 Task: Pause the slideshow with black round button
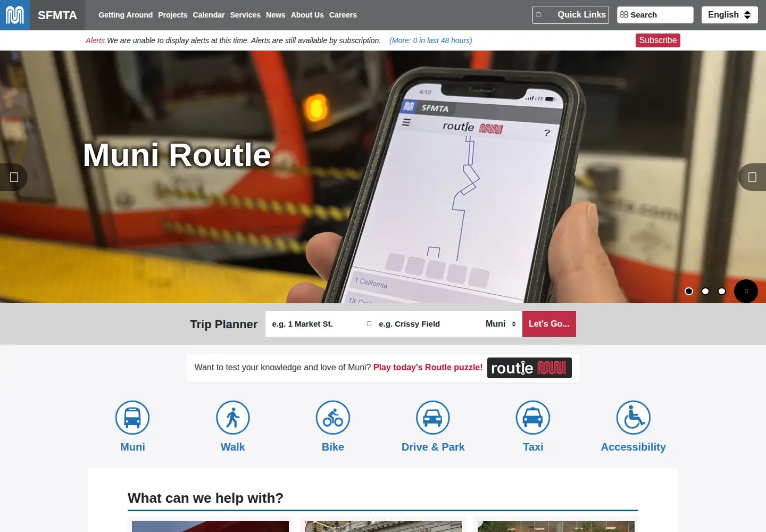click(746, 291)
